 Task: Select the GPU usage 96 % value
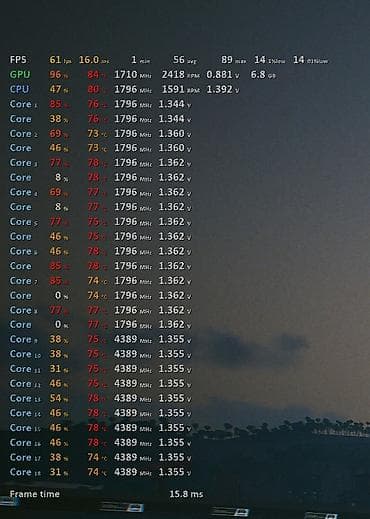[59, 74]
